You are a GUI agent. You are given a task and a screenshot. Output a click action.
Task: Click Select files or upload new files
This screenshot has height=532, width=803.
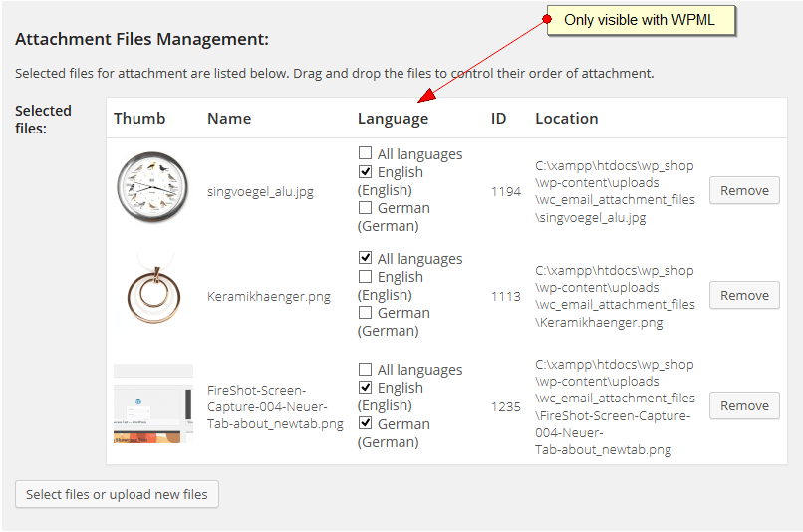pyautogui.click(x=117, y=494)
